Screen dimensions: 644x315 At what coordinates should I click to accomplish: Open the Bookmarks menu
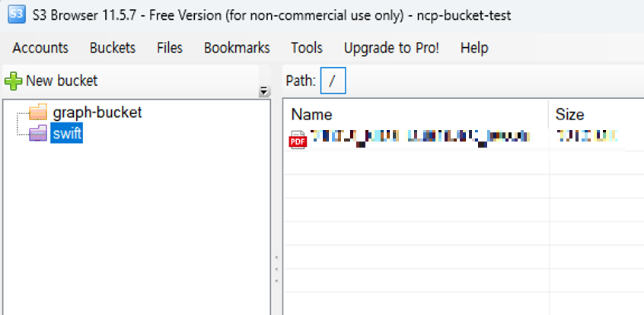pyautogui.click(x=237, y=48)
